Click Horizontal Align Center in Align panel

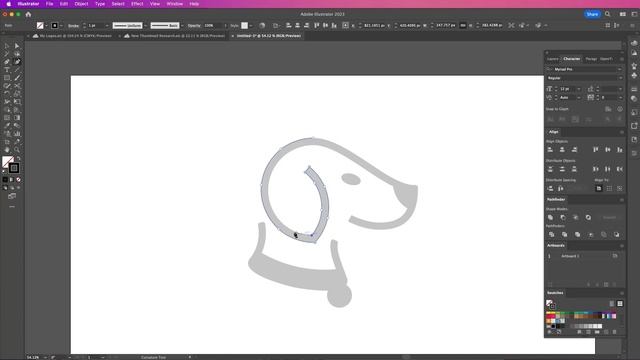click(x=562, y=150)
